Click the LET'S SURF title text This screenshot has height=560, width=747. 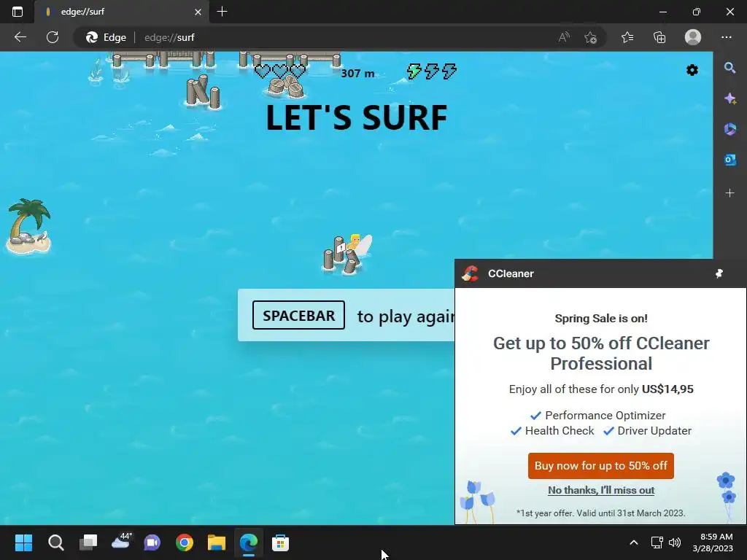coord(356,117)
